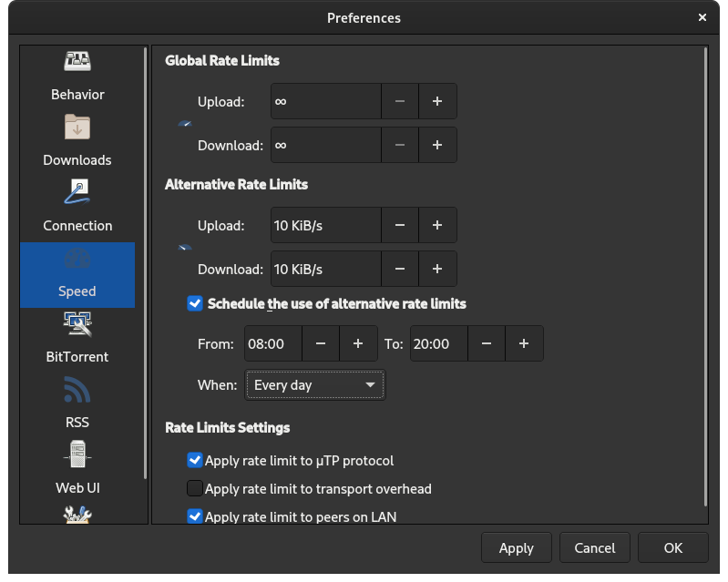Increase the From time with plus
This screenshot has width=728, height=582.
click(x=358, y=343)
